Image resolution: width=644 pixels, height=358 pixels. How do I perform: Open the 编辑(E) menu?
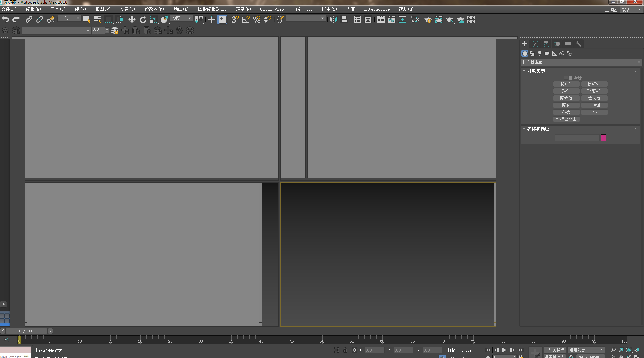(x=33, y=9)
